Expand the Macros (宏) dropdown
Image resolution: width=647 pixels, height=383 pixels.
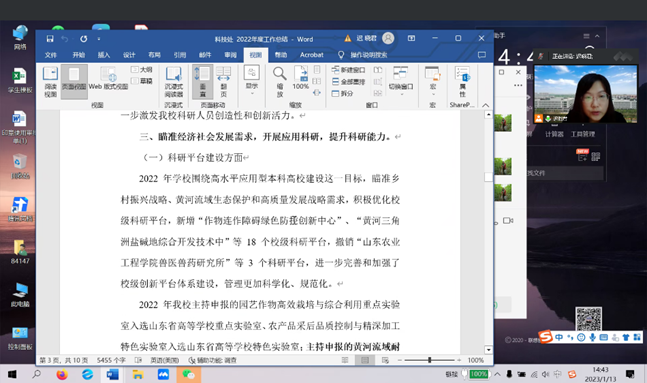432,81
